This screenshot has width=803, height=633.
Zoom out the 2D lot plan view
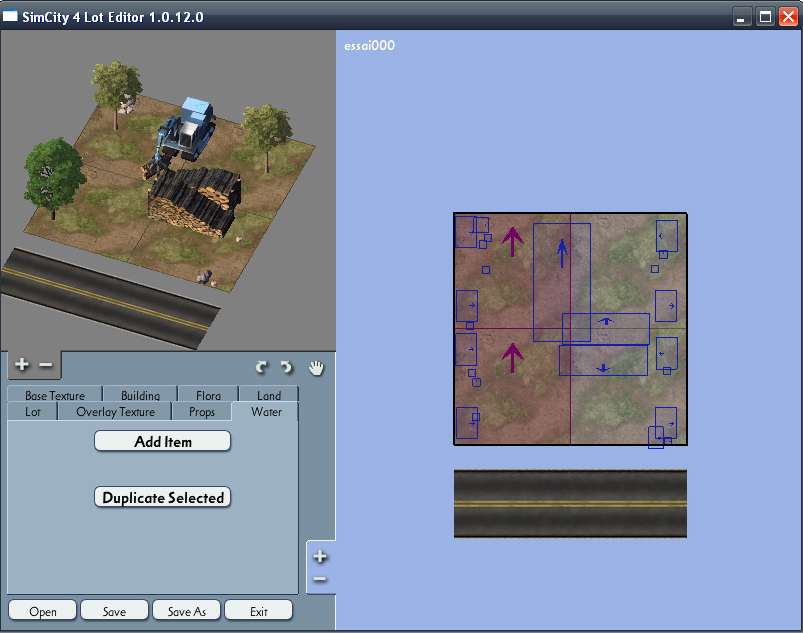point(320,579)
